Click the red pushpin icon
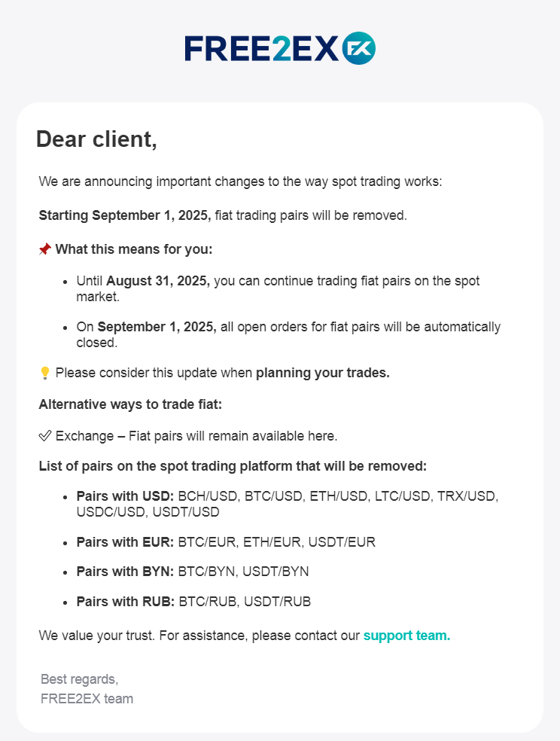The width and height of the screenshot is (560, 741). [x=45, y=249]
